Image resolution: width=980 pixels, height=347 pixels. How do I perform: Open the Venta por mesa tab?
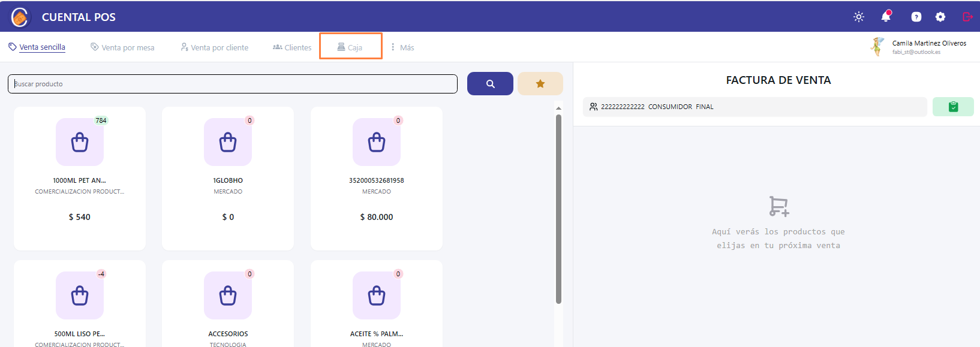(x=122, y=47)
